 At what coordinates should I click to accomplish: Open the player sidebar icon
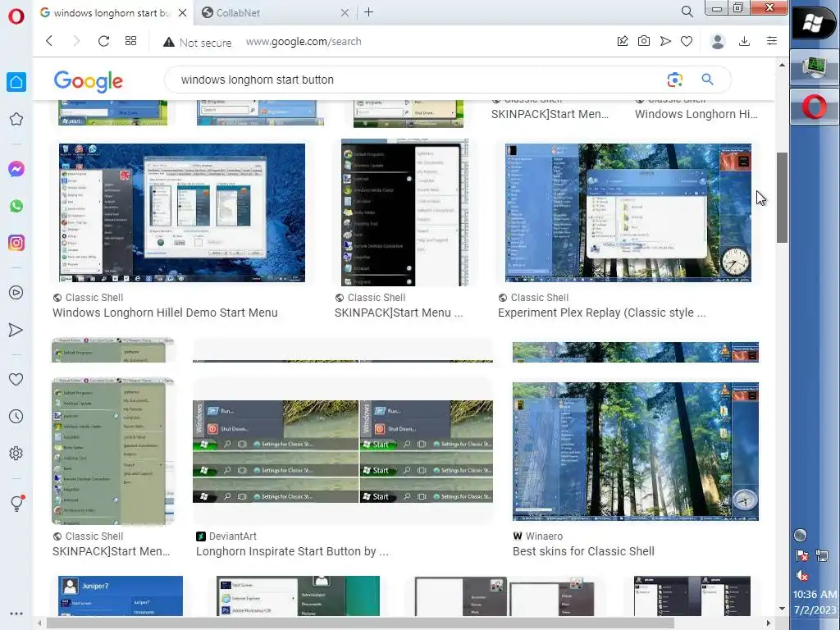pyautogui.click(x=16, y=293)
